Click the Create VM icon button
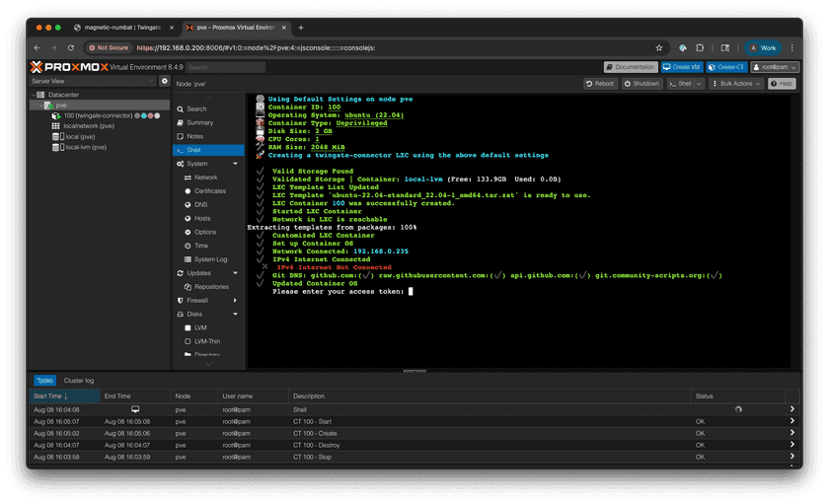The height and width of the screenshot is (504, 829). [x=681, y=67]
